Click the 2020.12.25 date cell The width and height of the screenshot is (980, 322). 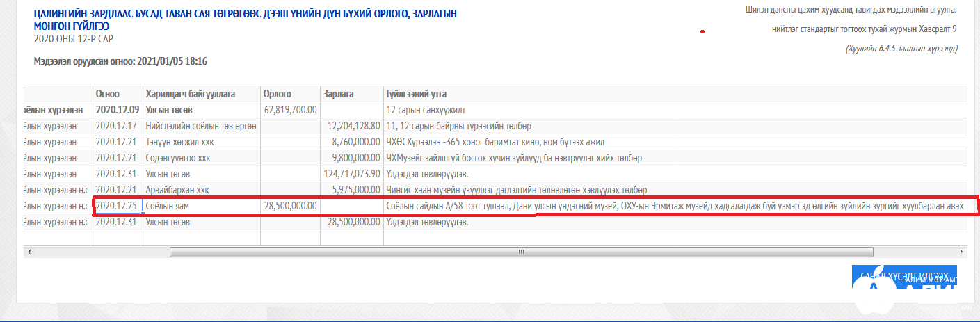pos(118,206)
